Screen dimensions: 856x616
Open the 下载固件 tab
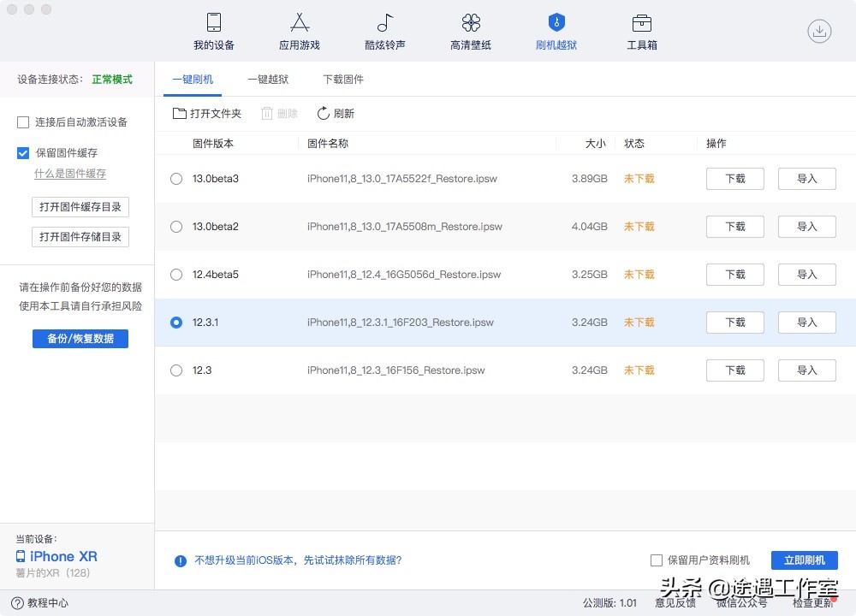(343, 79)
